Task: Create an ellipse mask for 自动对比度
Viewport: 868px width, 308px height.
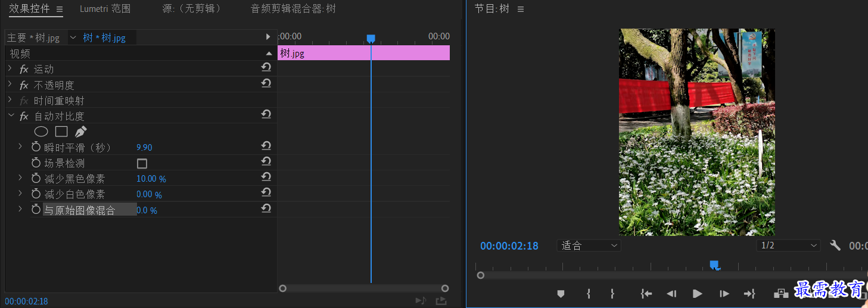Action: pyautogui.click(x=41, y=132)
